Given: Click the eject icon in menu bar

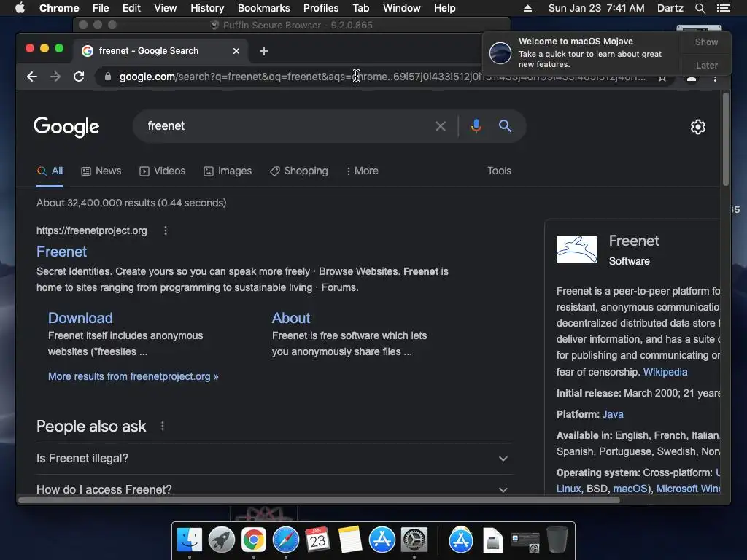Looking at the screenshot, I should [x=527, y=8].
